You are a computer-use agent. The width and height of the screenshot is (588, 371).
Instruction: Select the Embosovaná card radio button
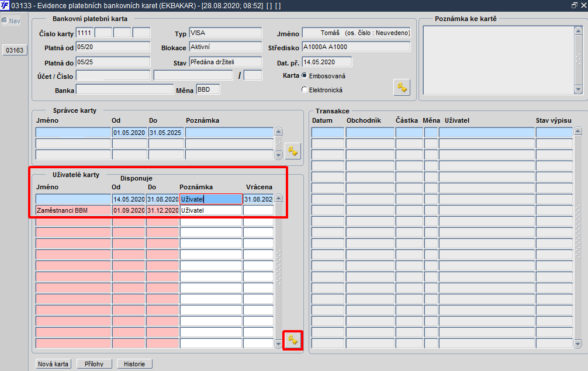click(x=305, y=76)
